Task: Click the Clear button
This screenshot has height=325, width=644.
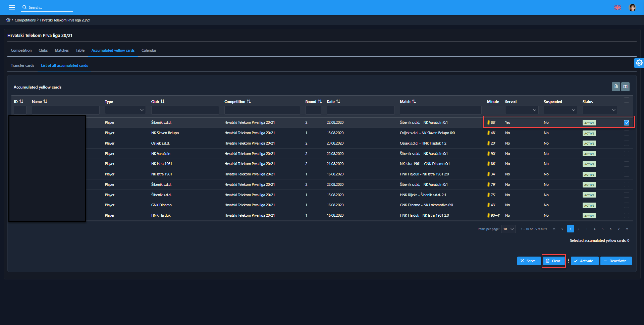Action: pos(553,261)
